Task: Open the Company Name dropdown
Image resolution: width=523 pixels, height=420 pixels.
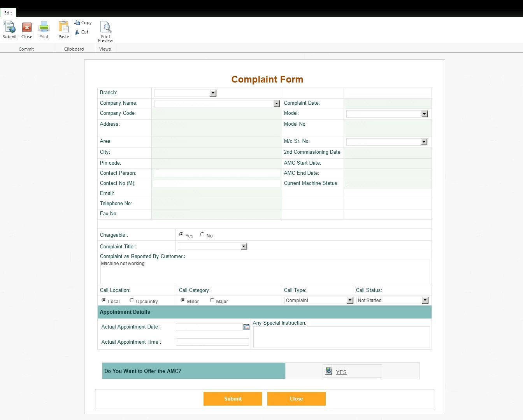Action: pyautogui.click(x=277, y=104)
